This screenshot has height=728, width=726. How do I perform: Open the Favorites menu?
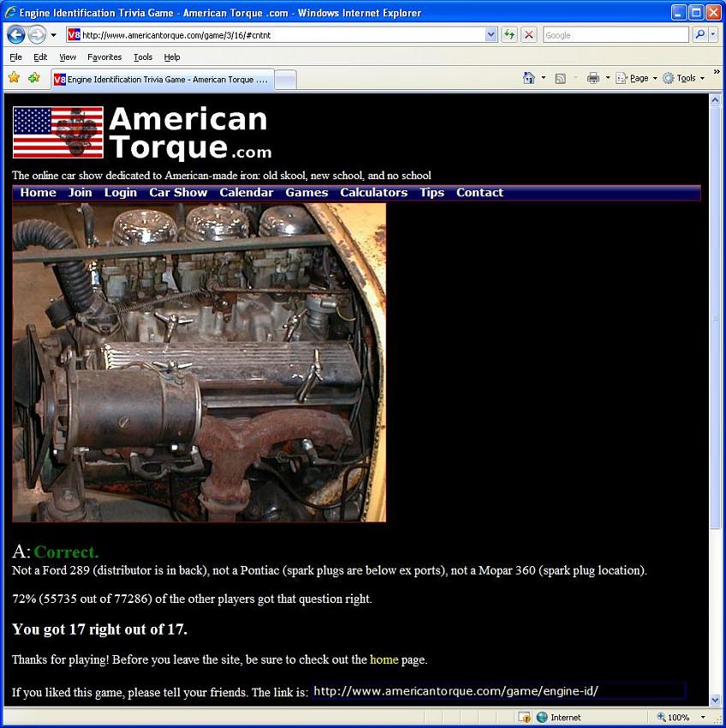pyautogui.click(x=104, y=57)
